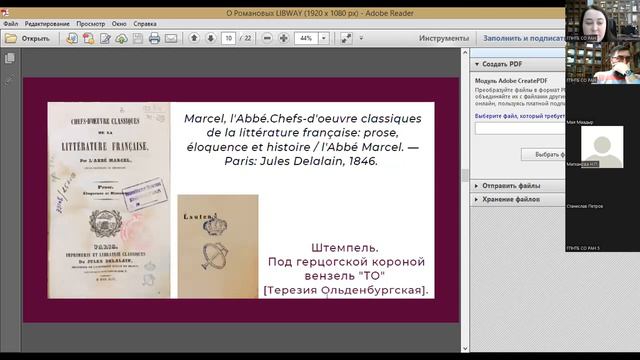Open the Редактирование menu
640x360 pixels.
pos(47,24)
